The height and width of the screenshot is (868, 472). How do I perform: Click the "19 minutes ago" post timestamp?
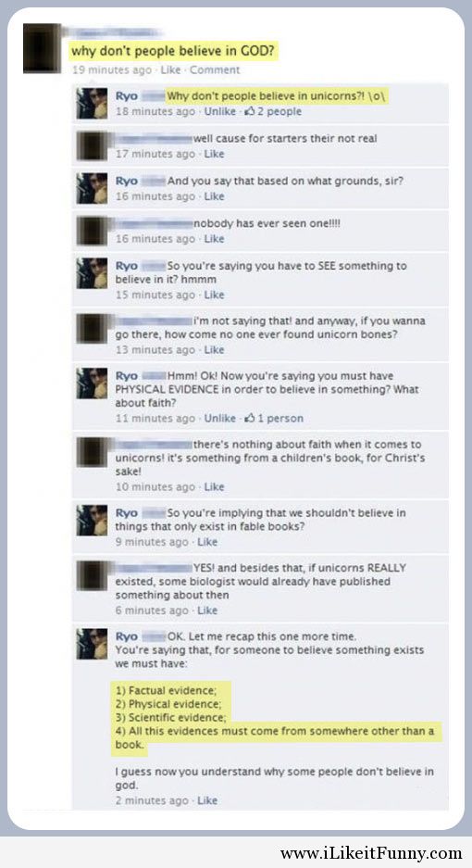point(112,69)
